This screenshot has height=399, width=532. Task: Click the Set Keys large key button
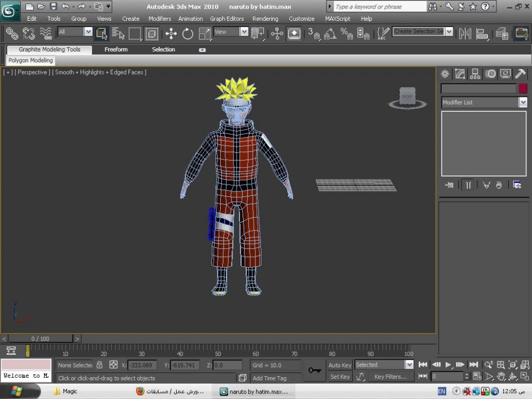pyautogui.click(x=314, y=370)
